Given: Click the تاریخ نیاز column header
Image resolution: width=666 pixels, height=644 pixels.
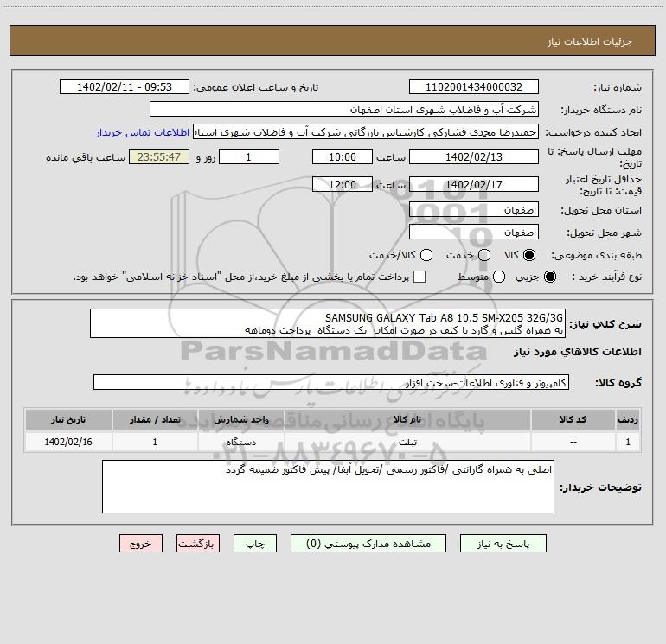Looking at the screenshot, I should click(68, 419).
